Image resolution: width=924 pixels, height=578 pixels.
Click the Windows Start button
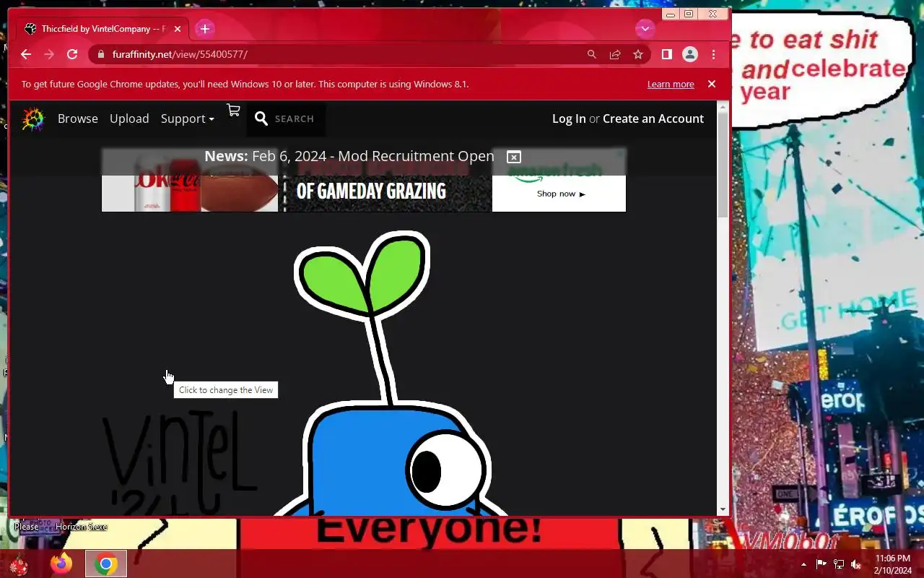point(19,564)
